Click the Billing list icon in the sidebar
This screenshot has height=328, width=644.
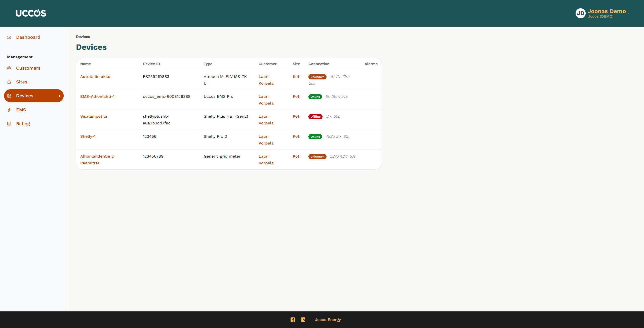click(9, 124)
